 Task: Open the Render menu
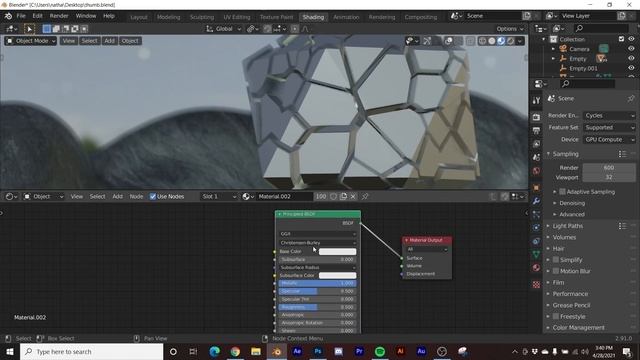click(x=59, y=16)
